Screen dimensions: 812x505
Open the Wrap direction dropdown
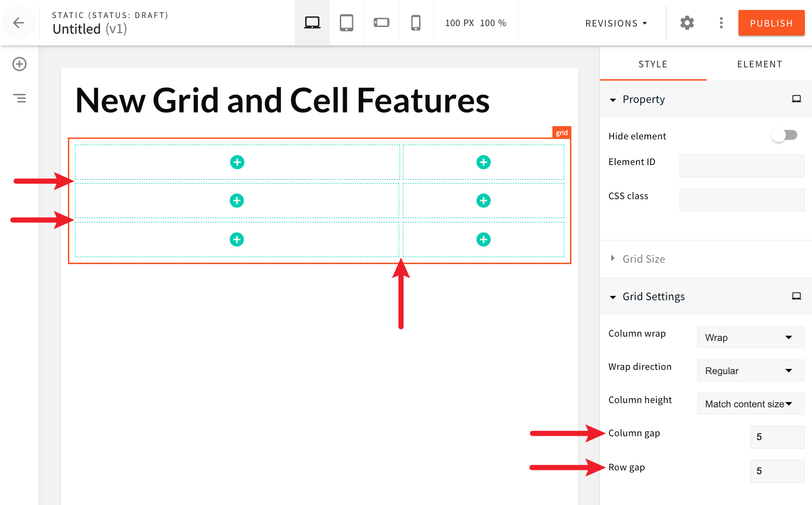(750, 370)
